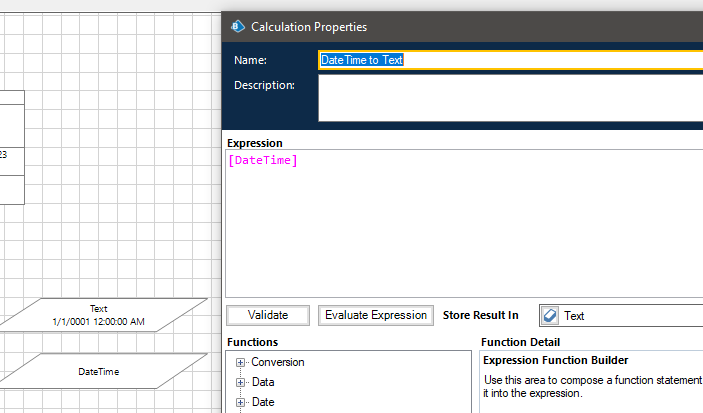This screenshot has width=703, height=413.
Task: Click the Name field containing DateTime to Text
Action: click(510, 60)
